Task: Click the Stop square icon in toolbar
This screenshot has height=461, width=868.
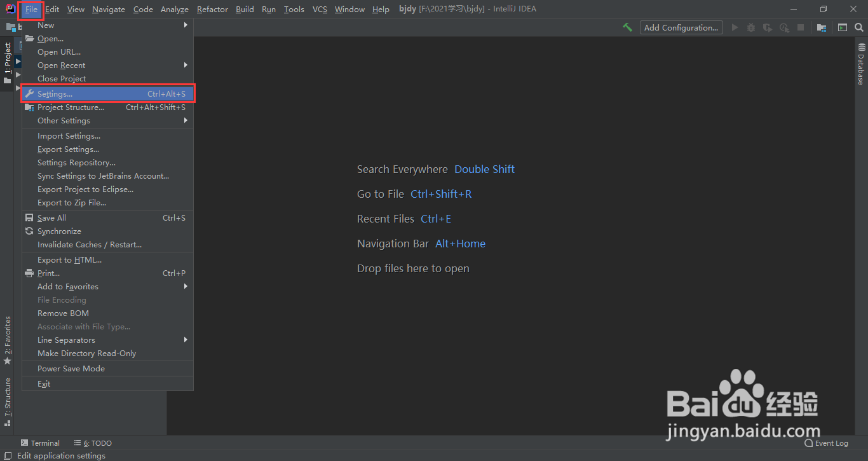Action: tap(801, 27)
